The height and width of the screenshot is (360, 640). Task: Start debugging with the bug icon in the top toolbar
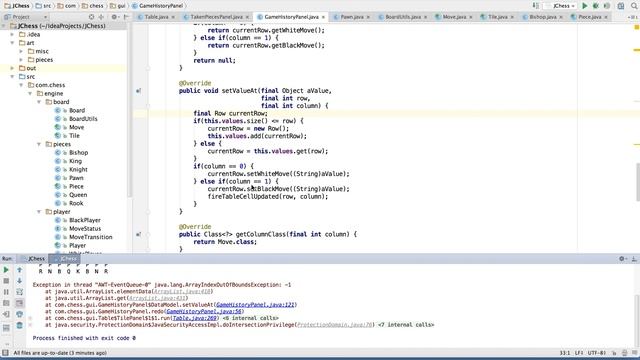tap(596, 6)
